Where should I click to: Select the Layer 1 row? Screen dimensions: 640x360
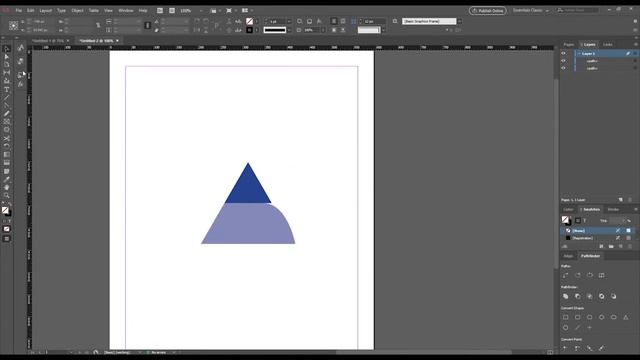pyautogui.click(x=606, y=53)
